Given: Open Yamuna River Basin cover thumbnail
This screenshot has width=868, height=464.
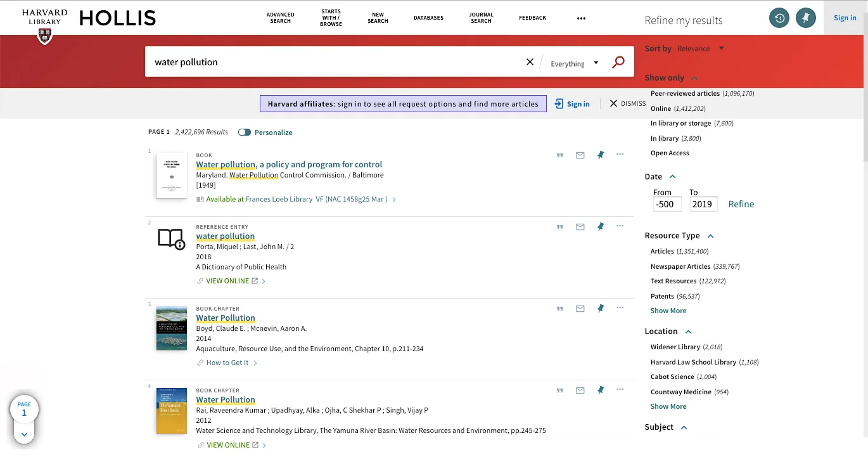Looking at the screenshot, I should click(x=172, y=411).
